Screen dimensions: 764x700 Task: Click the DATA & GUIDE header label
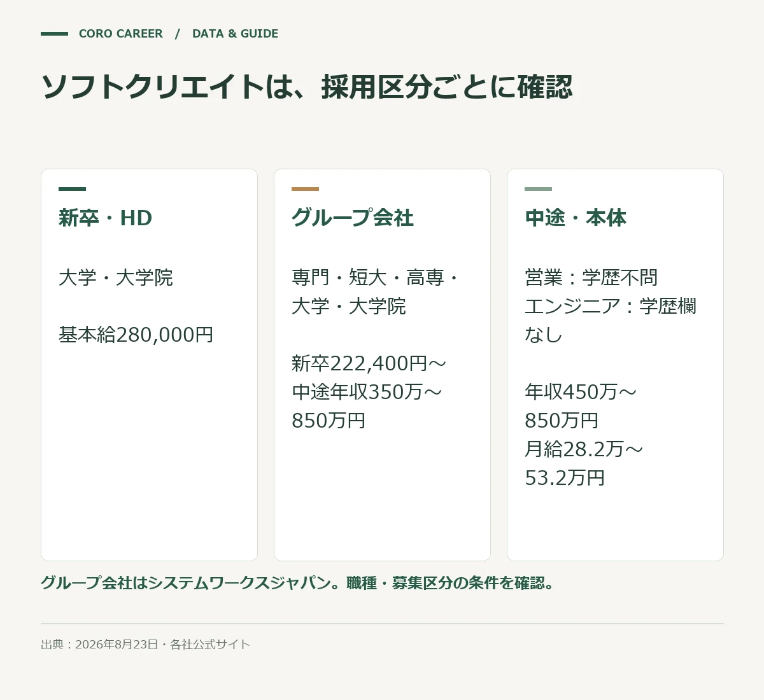[x=235, y=34]
